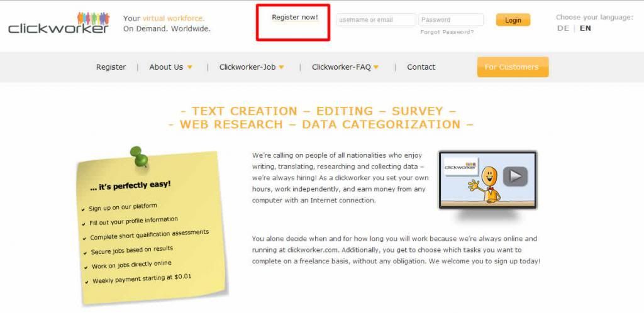Screen dimensions: 644x313
Task: Switch language to DE
Action: (x=563, y=28)
